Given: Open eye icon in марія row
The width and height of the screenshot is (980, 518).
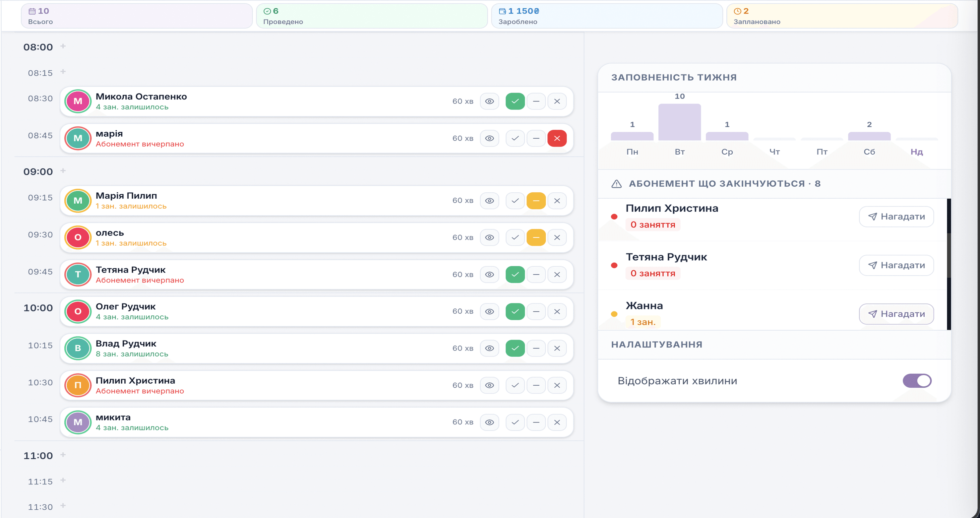Looking at the screenshot, I should (490, 139).
